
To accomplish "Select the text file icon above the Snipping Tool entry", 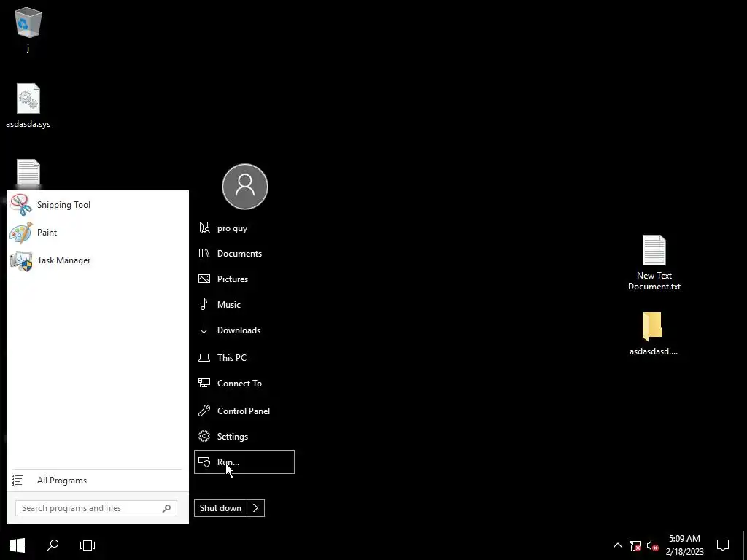I will pyautogui.click(x=28, y=173).
